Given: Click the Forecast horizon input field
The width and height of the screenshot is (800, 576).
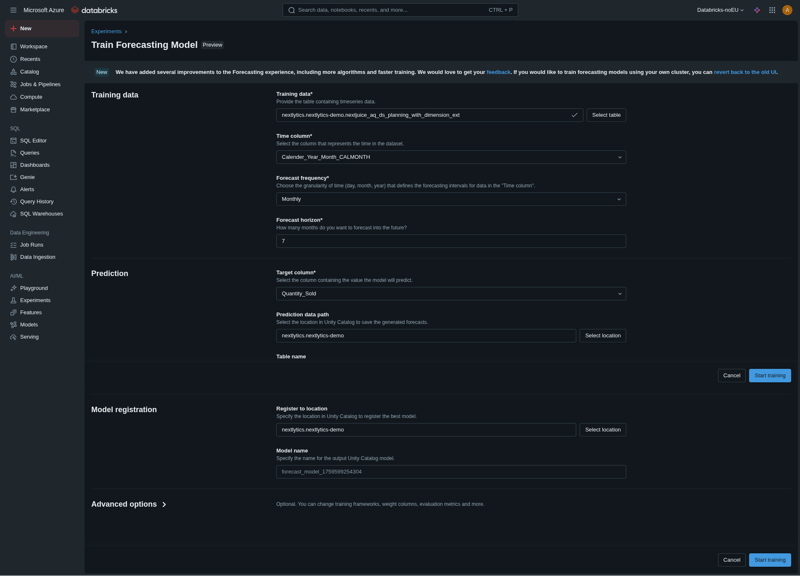Looking at the screenshot, I should pyautogui.click(x=451, y=241).
